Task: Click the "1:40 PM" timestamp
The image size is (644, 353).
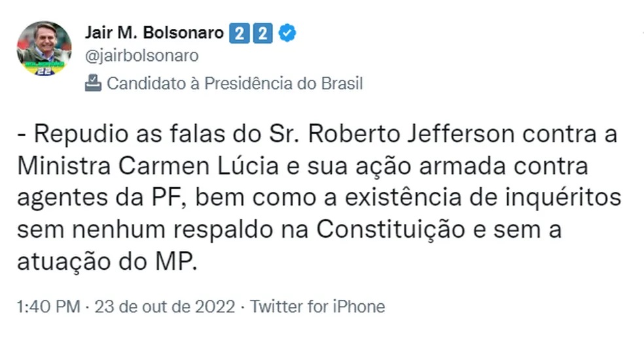Action: pyautogui.click(x=49, y=307)
